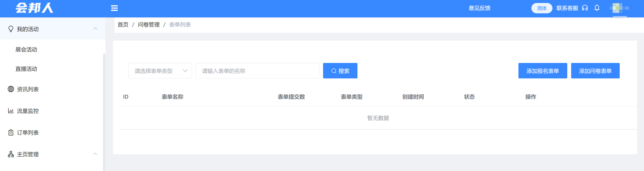Select 直播活动 in the sidebar
Viewport: 644px width, 171px height.
(26, 69)
